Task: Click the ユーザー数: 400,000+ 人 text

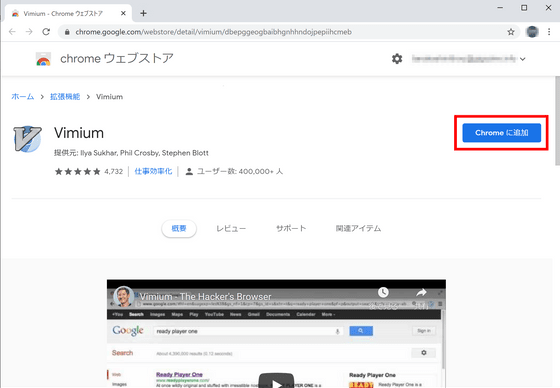Action: pos(240,171)
